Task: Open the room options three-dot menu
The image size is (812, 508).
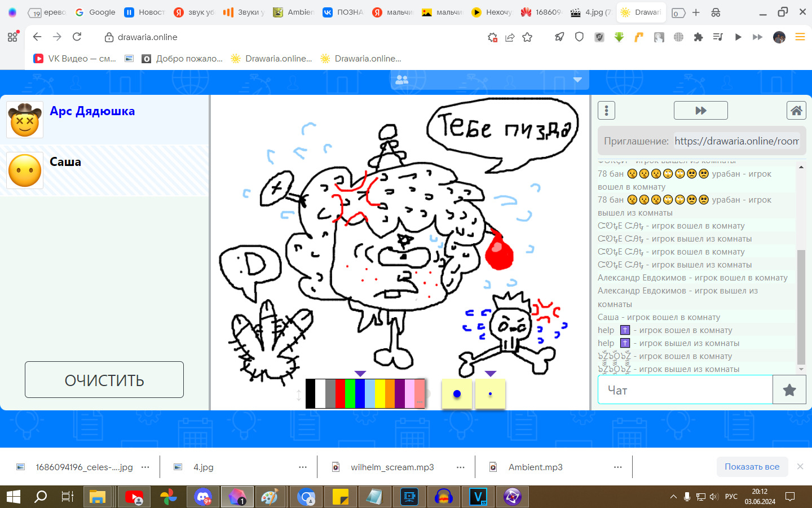Action: (x=606, y=111)
